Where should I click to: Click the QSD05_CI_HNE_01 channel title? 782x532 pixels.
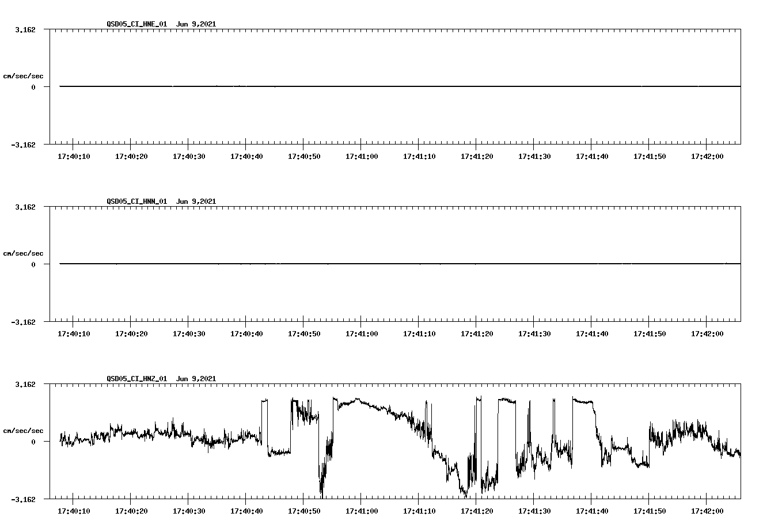tap(137, 24)
